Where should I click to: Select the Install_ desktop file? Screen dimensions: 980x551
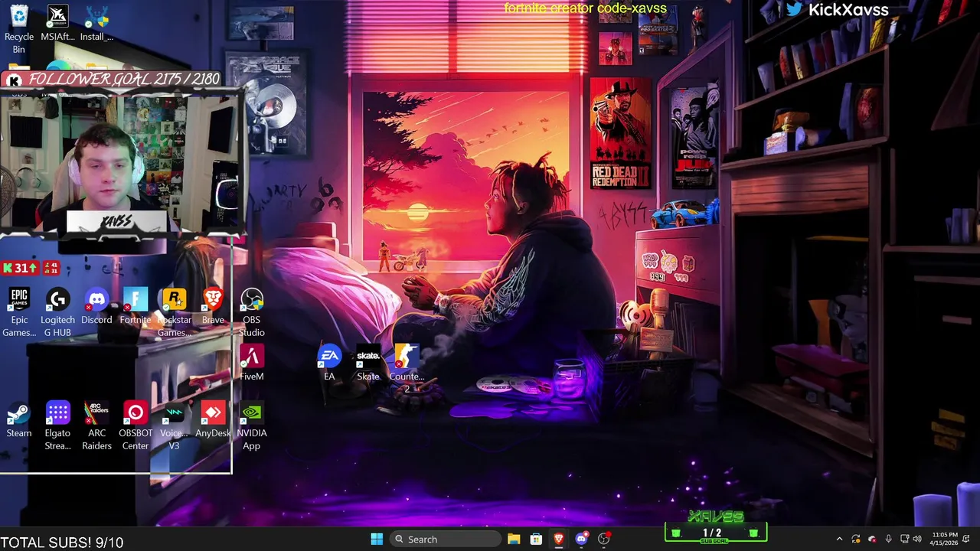click(x=96, y=23)
